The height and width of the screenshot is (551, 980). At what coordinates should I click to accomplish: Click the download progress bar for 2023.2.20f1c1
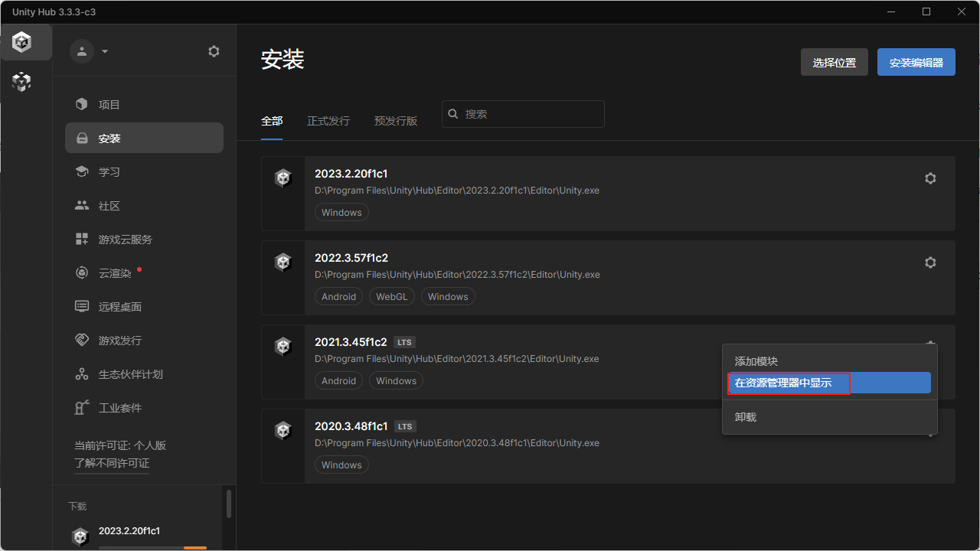152,547
